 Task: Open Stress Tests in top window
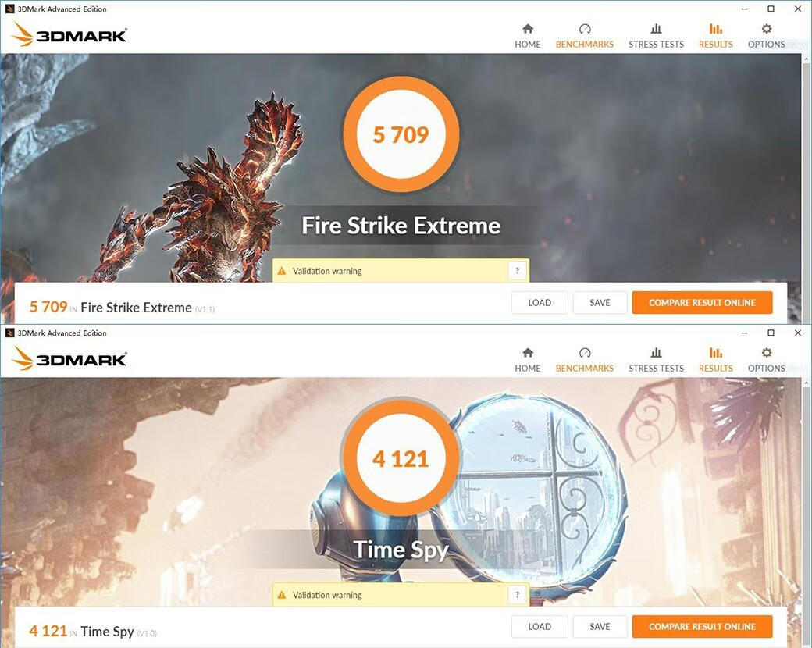click(x=656, y=36)
